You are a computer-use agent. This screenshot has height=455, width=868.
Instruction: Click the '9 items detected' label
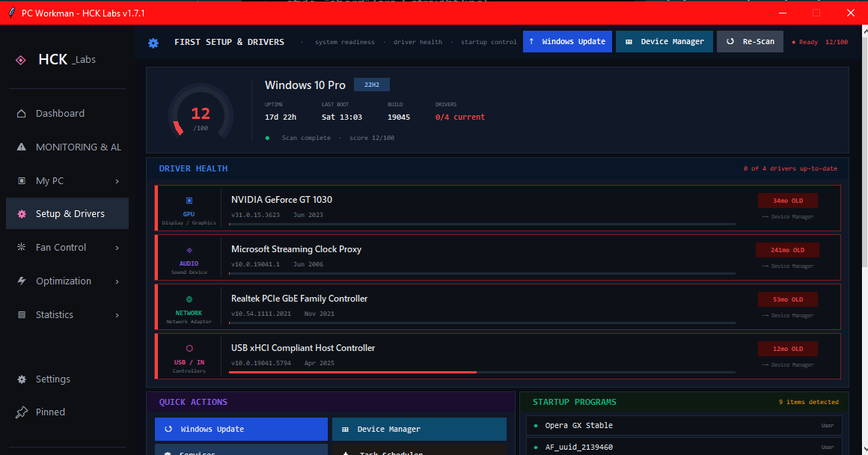click(809, 402)
